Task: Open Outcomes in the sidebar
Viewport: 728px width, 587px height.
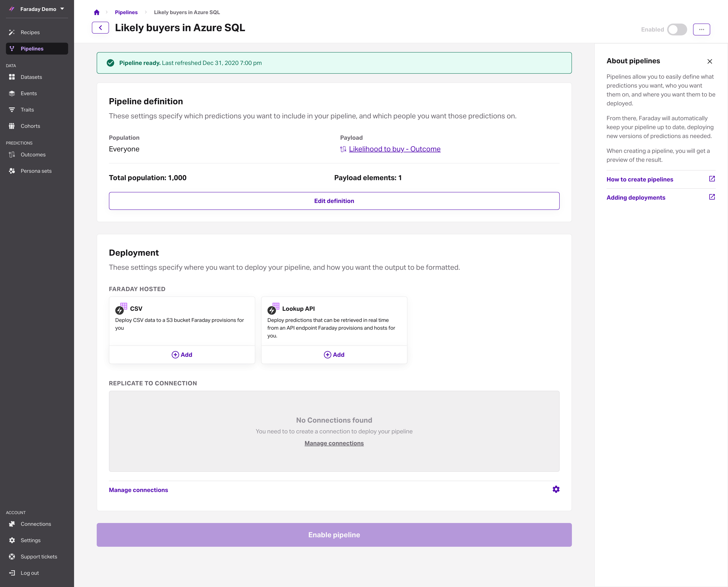Action: (x=37, y=155)
